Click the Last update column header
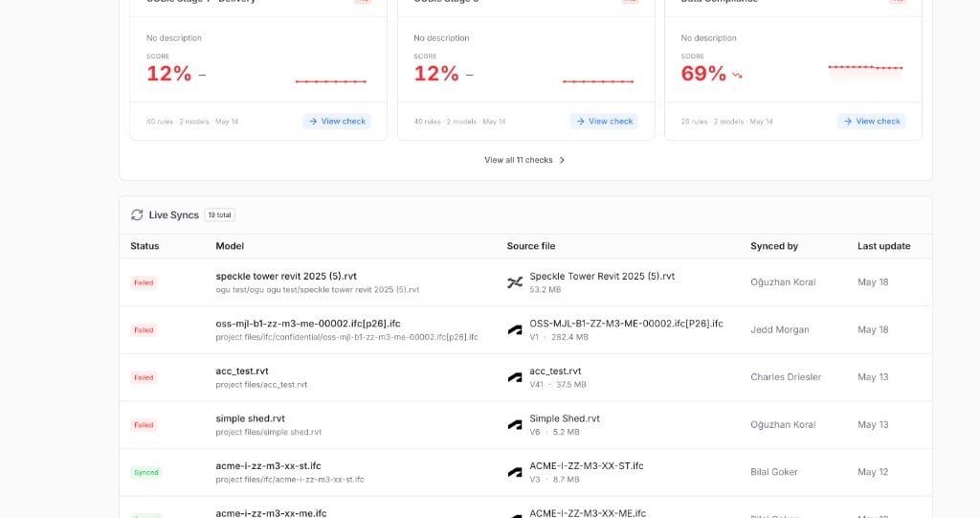The image size is (980, 518). (x=883, y=246)
